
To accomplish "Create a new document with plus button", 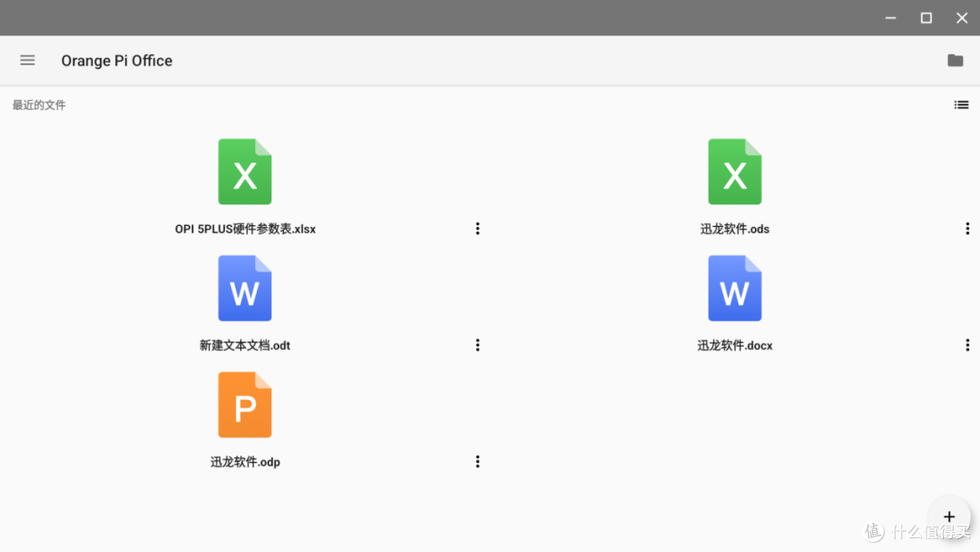I will click(x=949, y=517).
